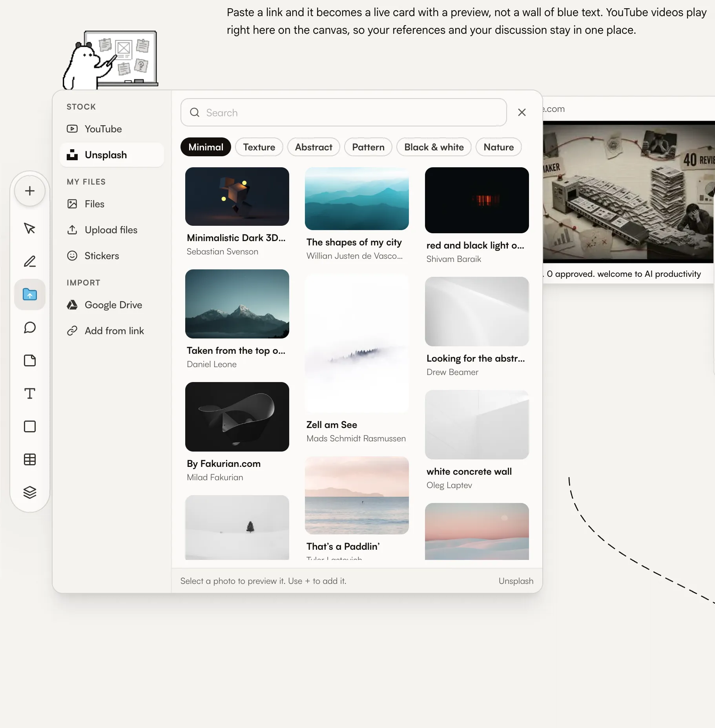Select the sticky note tool
715x728 pixels.
coord(30,360)
